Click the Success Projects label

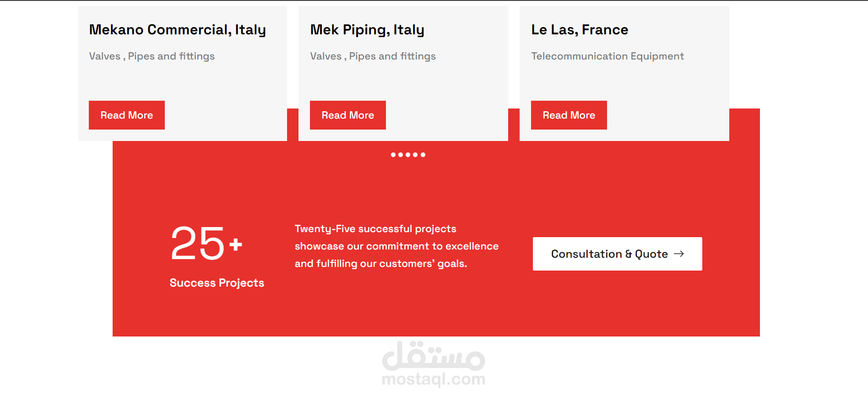(x=217, y=283)
